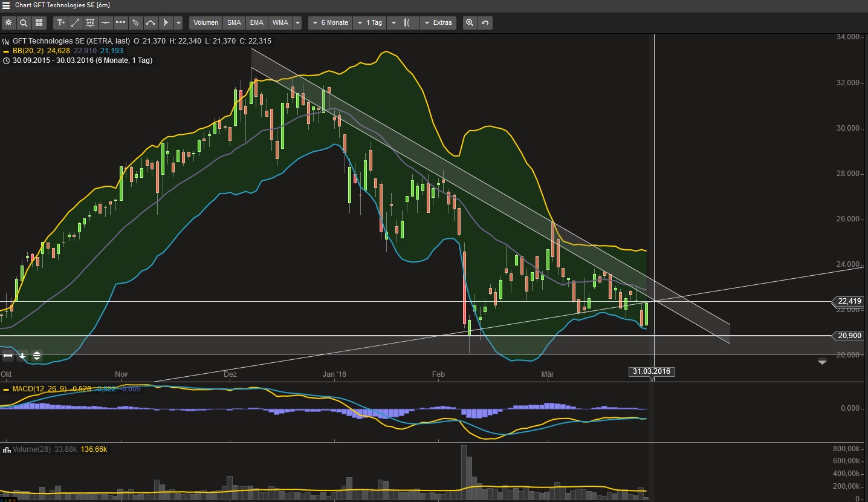Screen dimensions: 868x502
Task: Open the four-square grid layout icon
Action: click(x=39, y=23)
